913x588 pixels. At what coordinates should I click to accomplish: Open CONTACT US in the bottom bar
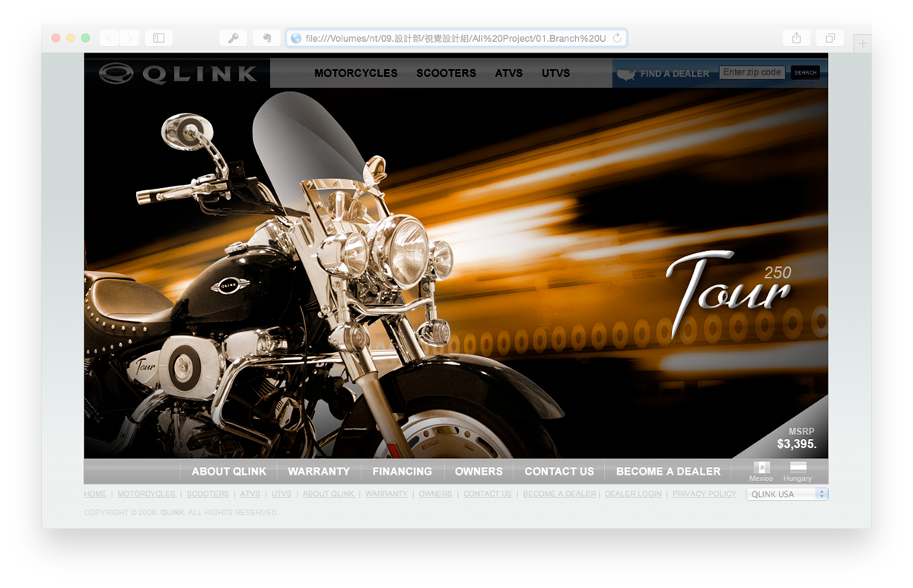click(559, 472)
